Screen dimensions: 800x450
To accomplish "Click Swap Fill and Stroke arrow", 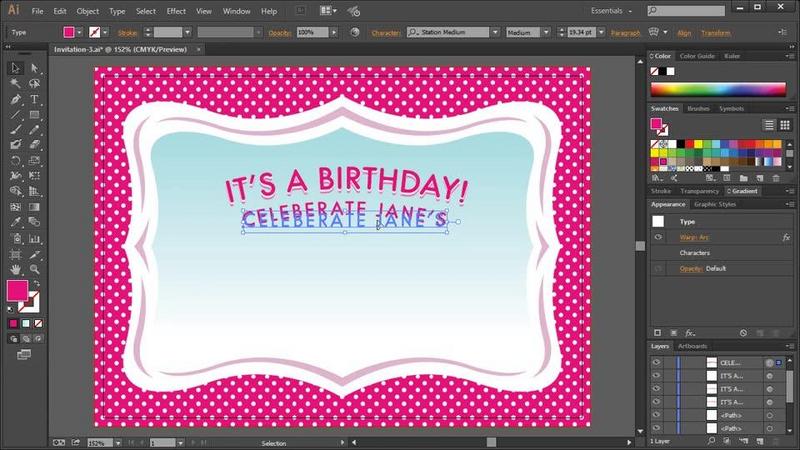I will pyautogui.click(x=36, y=283).
